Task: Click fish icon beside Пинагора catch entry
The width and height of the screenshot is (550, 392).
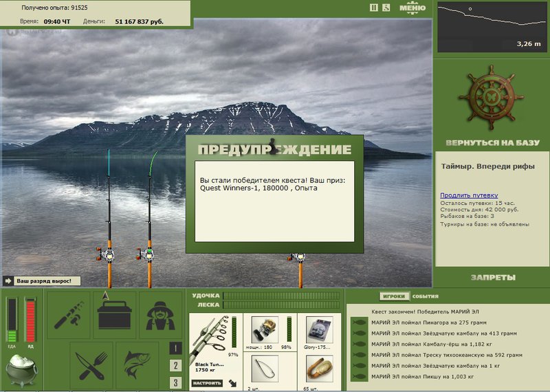Action: (359, 323)
